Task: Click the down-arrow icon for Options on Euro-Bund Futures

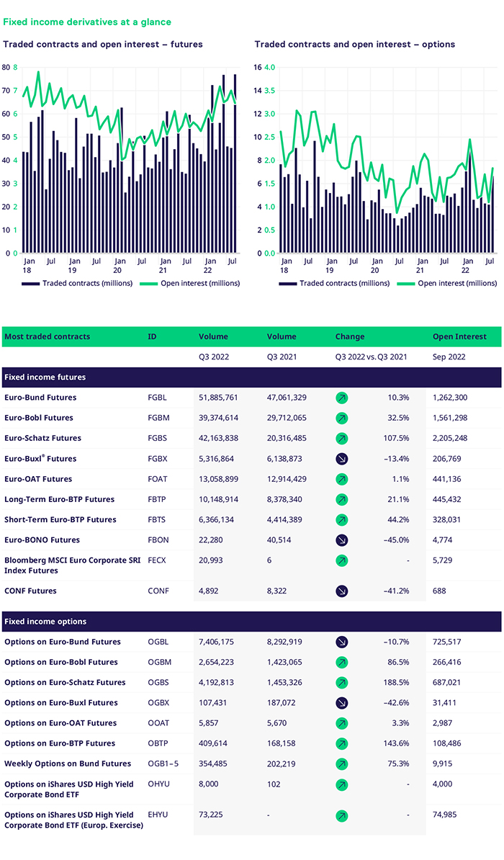Action: click(x=341, y=642)
